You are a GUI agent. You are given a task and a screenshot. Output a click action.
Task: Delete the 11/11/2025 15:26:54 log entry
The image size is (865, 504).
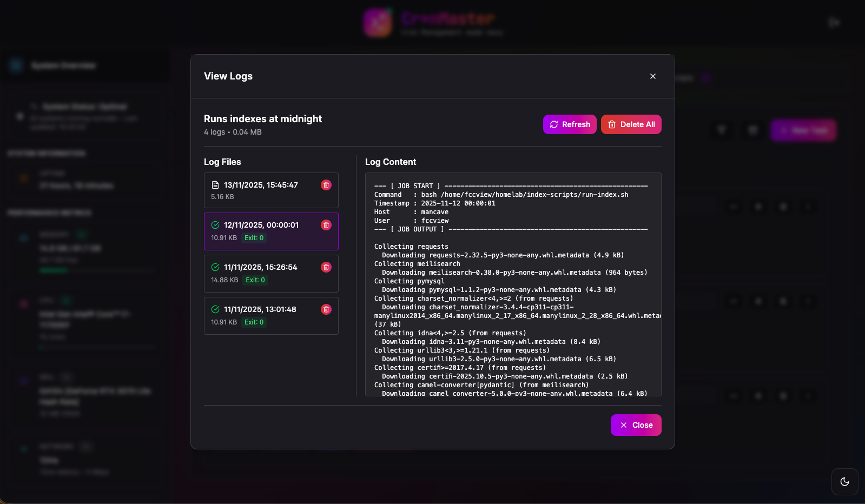click(326, 267)
